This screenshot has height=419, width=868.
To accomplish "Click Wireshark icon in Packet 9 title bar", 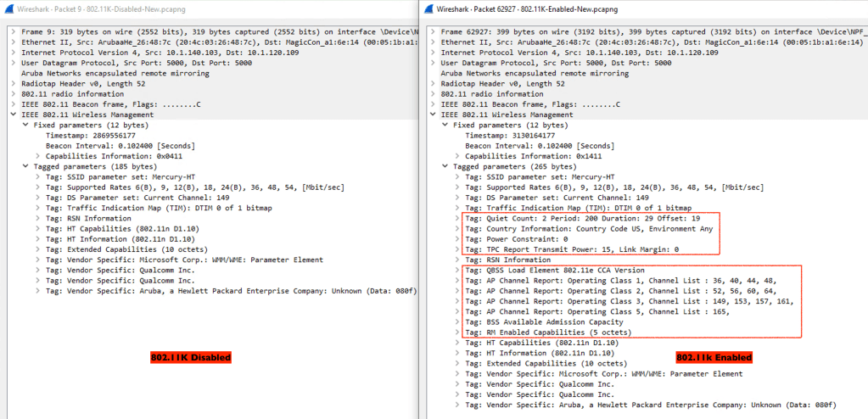I will coord(9,9).
